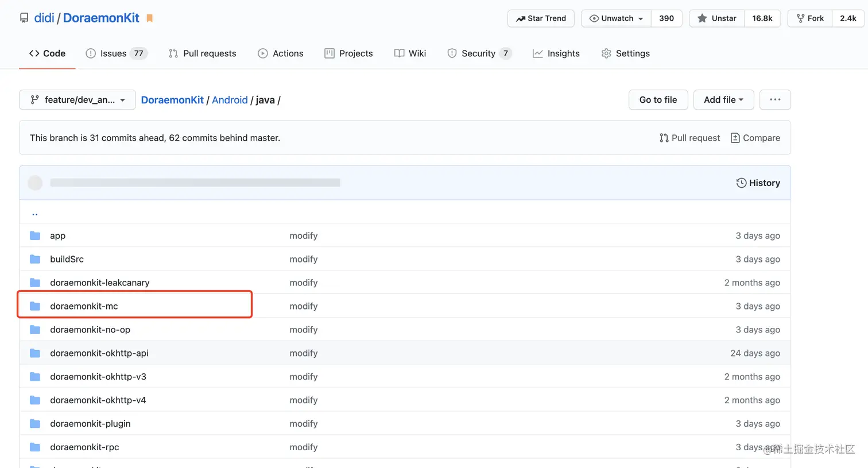Click DoraemonKit in the breadcrumb path
868x468 pixels.
(172, 100)
